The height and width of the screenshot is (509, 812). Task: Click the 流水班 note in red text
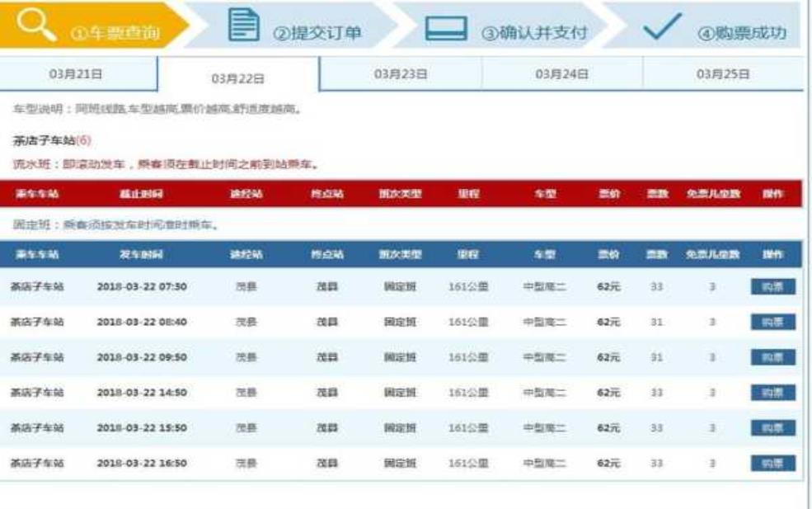(x=166, y=164)
